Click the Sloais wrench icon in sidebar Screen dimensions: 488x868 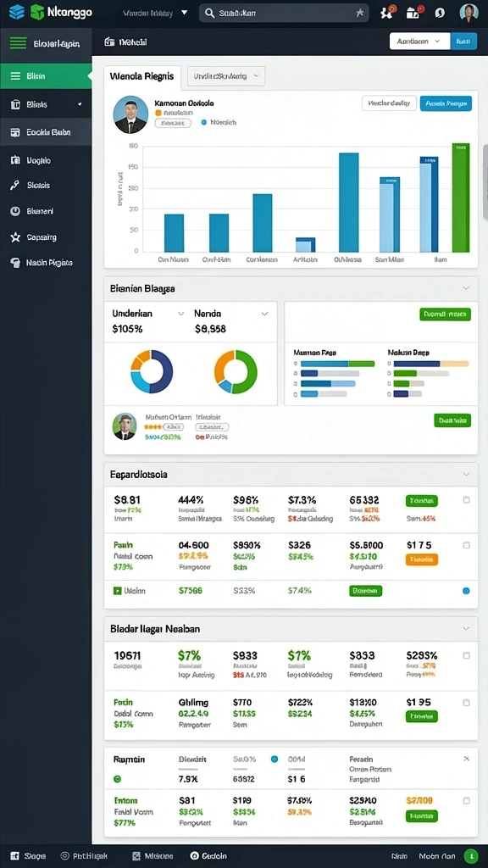15,186
